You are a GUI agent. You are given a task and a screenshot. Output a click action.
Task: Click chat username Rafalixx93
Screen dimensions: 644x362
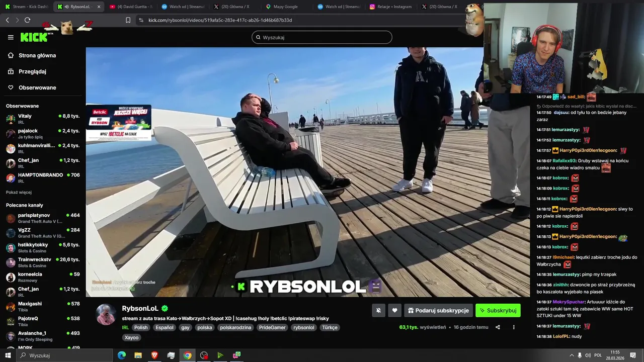565,161
